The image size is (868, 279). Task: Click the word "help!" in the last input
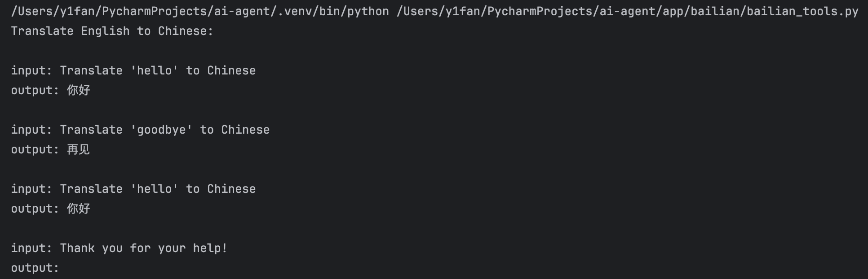tap(210, 248)
